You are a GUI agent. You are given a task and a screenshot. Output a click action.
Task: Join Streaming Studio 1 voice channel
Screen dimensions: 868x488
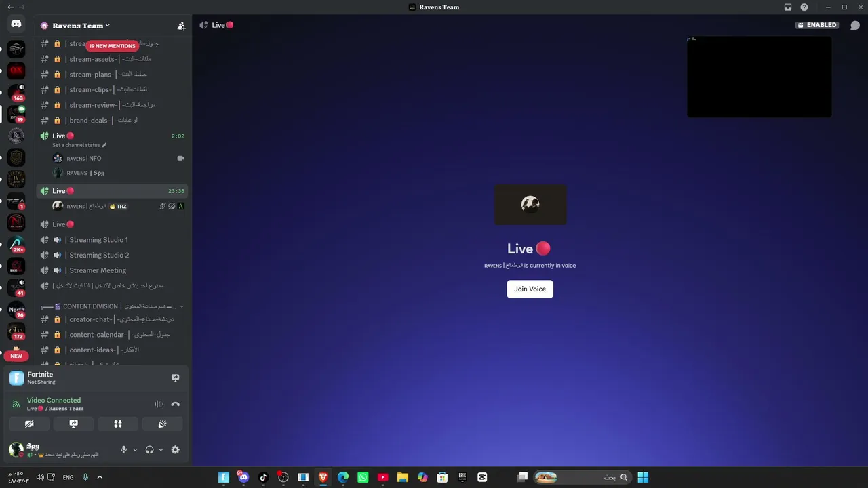pos(111,240)
